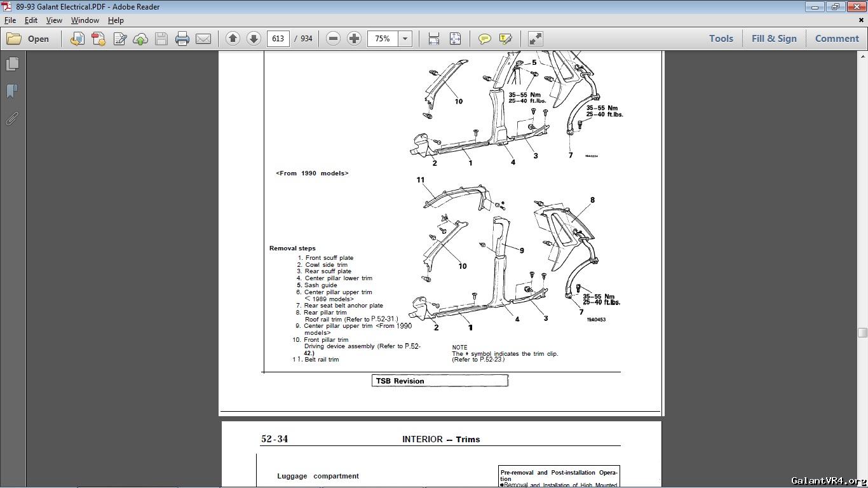Click the zoom in plus button

pos(354,39)
